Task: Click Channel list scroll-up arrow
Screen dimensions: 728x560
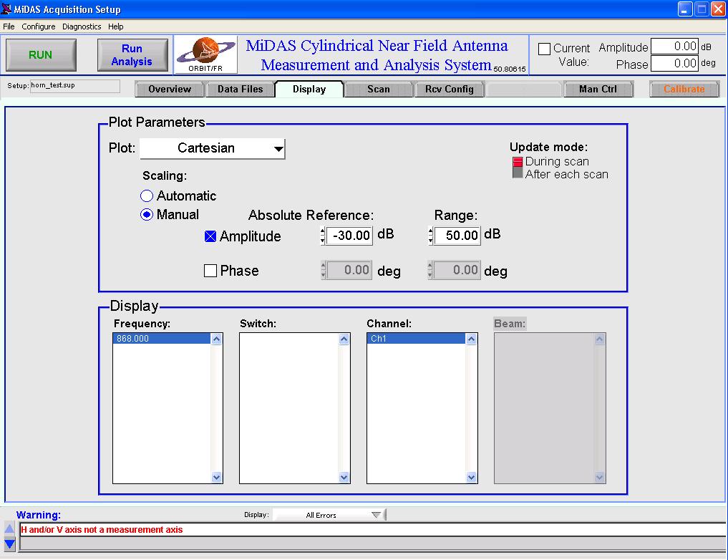Action: [471, 339]
